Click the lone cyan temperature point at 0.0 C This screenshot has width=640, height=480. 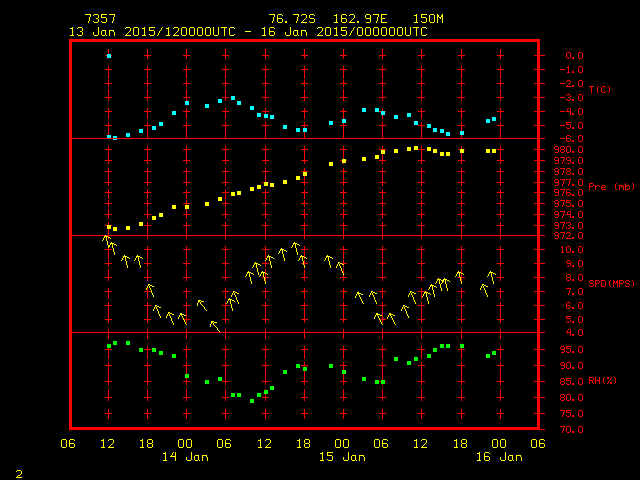click(x=109, y=56)
